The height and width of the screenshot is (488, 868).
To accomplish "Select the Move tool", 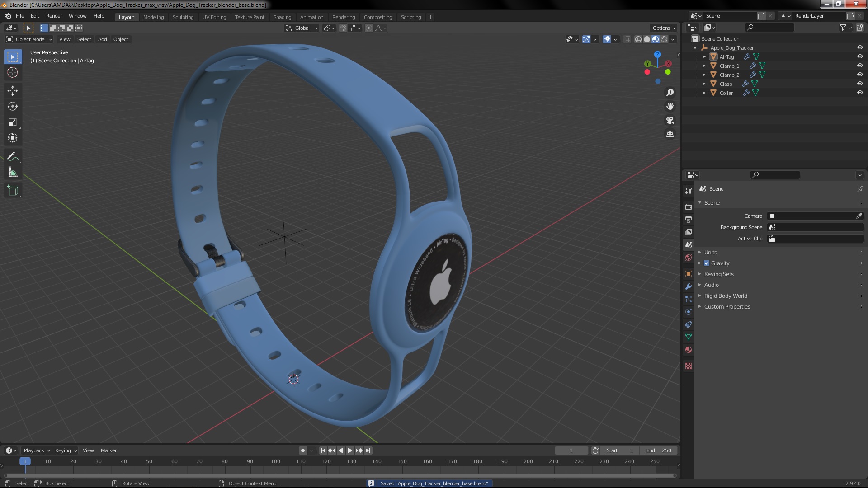I will [13, 91].
